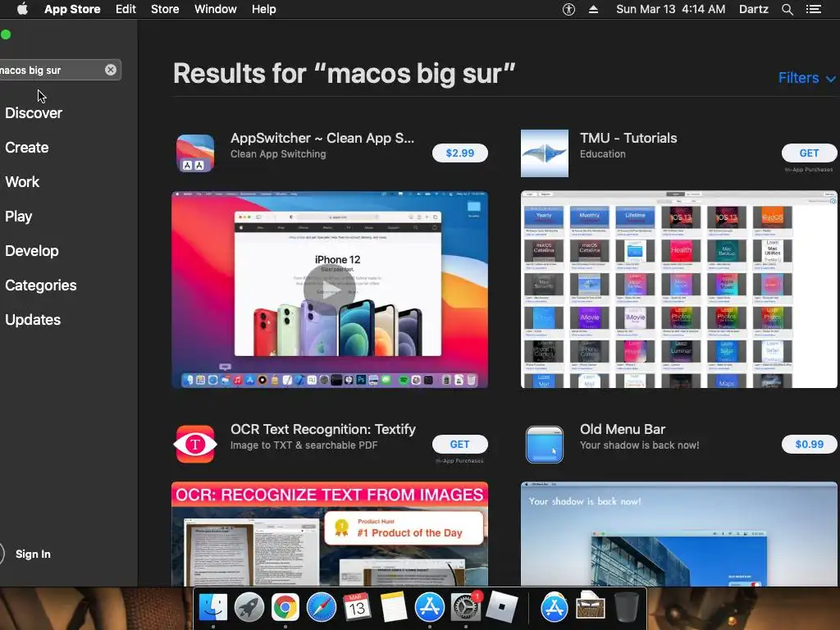Open the Window menu
This screenshot has width=840, height=630.
coord(216,9)
